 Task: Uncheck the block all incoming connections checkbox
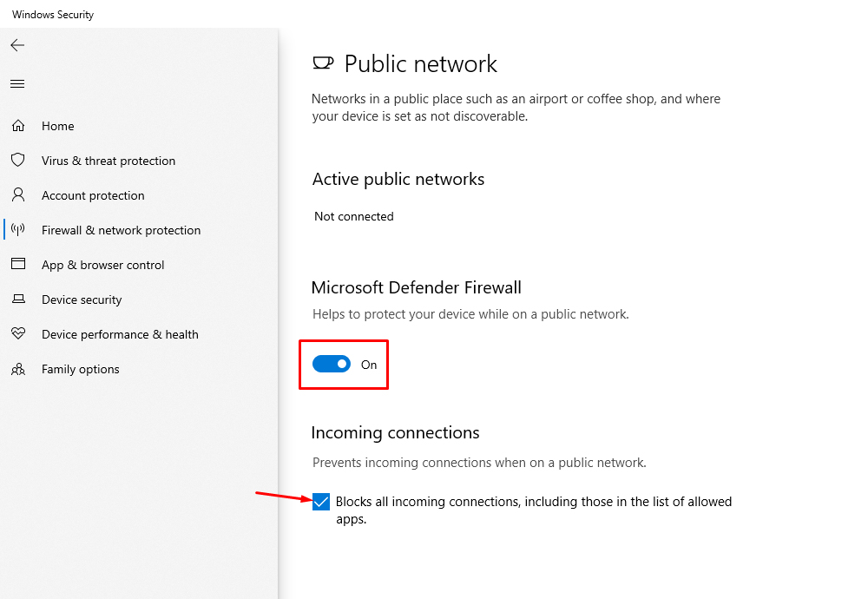[x=321, y=502]
